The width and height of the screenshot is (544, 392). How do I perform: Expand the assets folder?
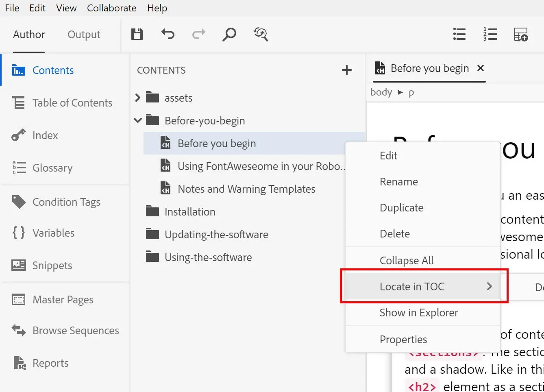pos(138,98)
